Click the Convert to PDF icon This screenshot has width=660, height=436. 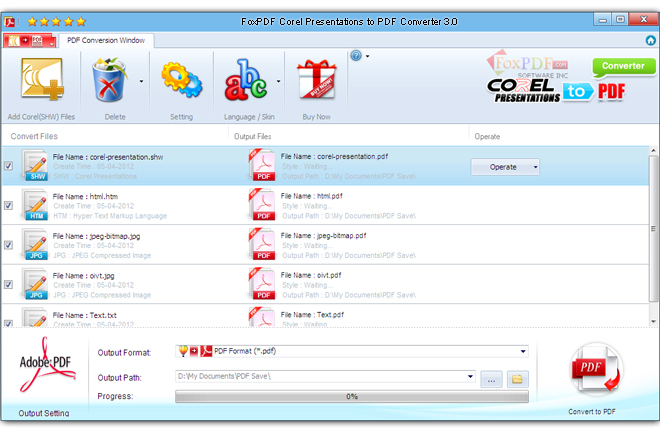click(596, 369)
